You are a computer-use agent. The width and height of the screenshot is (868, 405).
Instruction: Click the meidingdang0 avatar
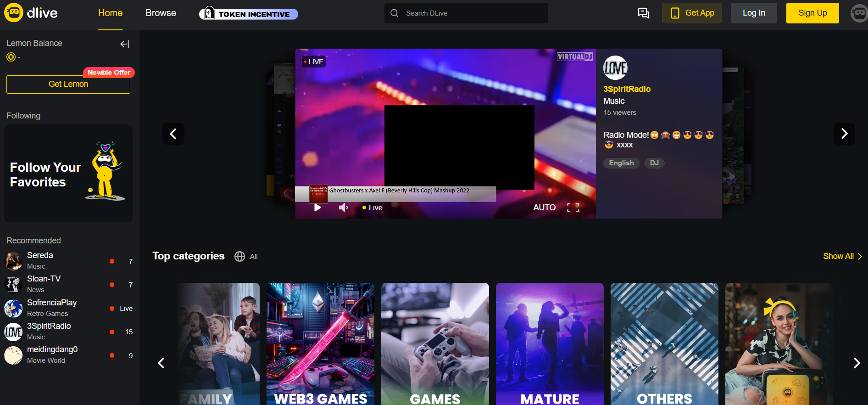(13, 355)
